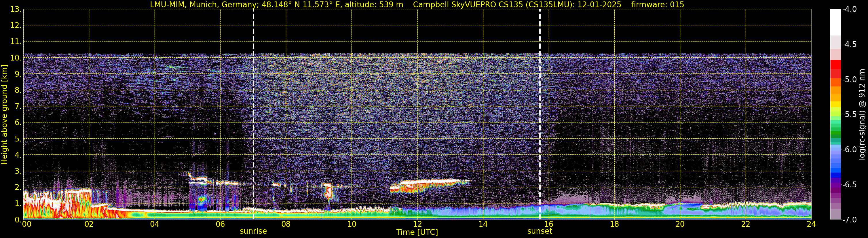
Task: Click the 'Time [UTC]' axis label
Action: [x=417, y=232]
